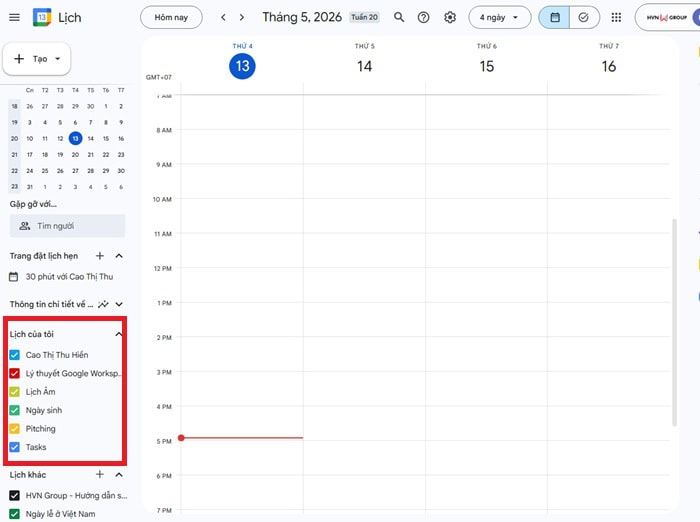Image resolution: width=700 pixels, height=522 pixels.
Task: Select day 13 header in the grid
Action: point(242,66)
